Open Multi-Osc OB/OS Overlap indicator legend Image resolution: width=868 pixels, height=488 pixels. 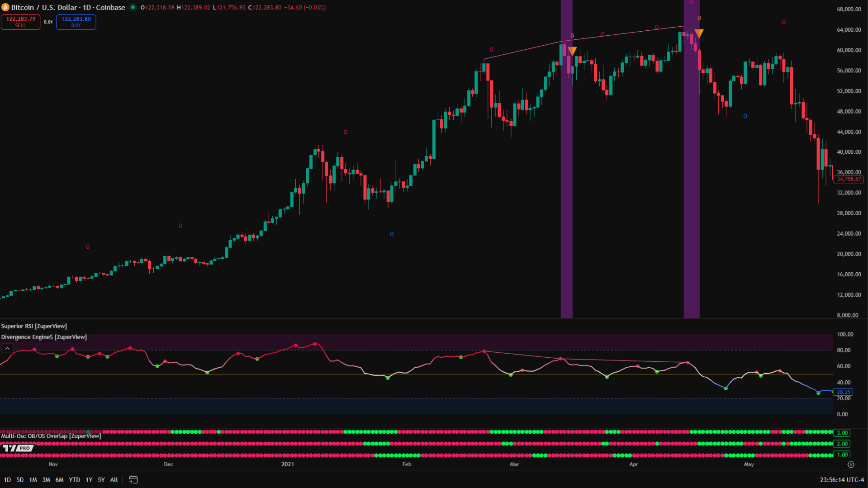pyautogui.click(x=51, y=436)
